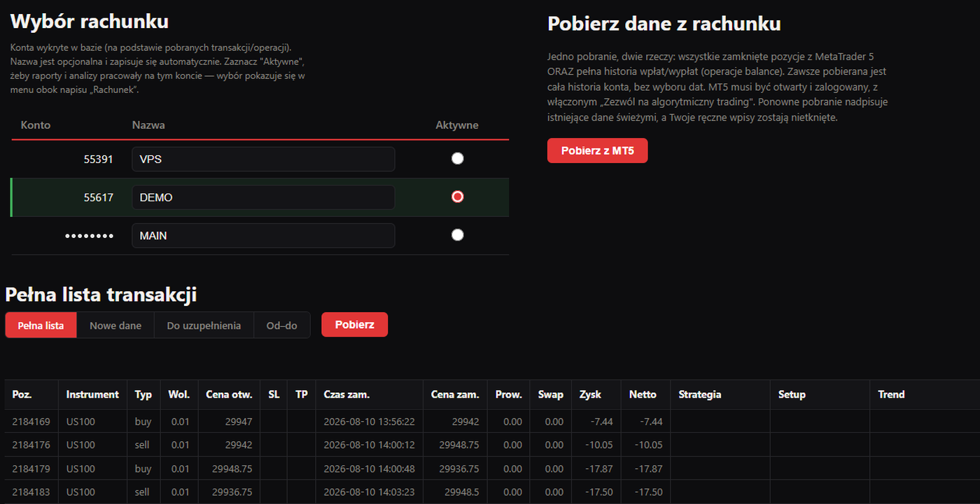This screenshot has height=504, width=980.
Task: Activate the MAIN account radio button
Action: pos(457,235)
